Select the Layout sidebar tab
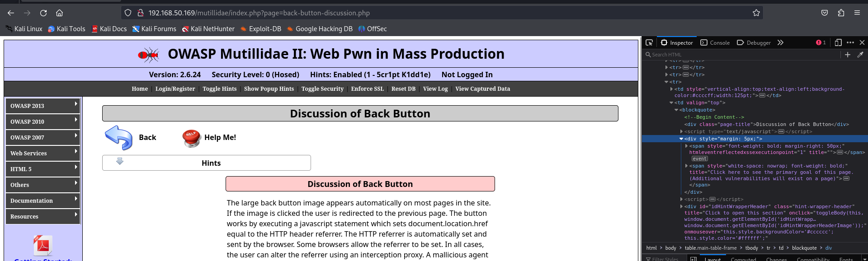 tap(712, 259)
